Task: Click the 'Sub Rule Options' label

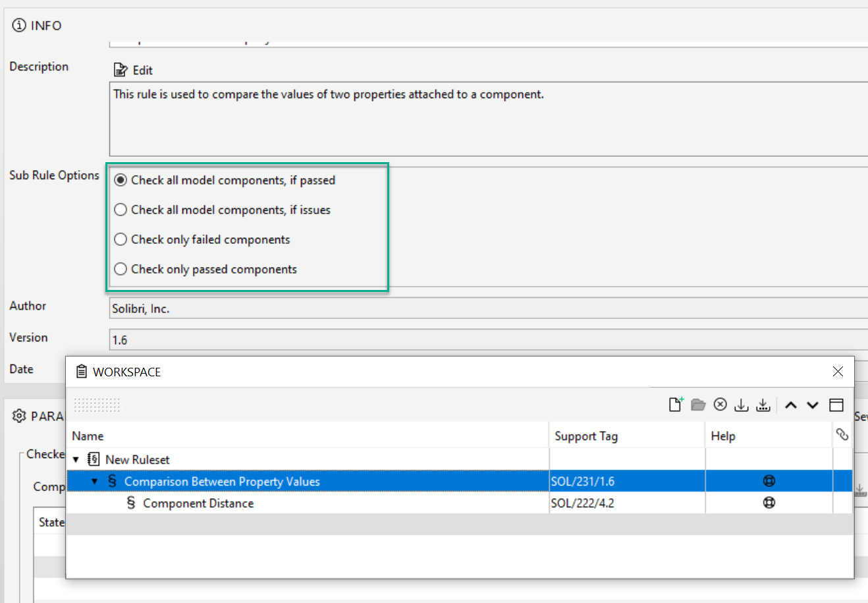Action: pyautogui.click(x=54, y=175)
